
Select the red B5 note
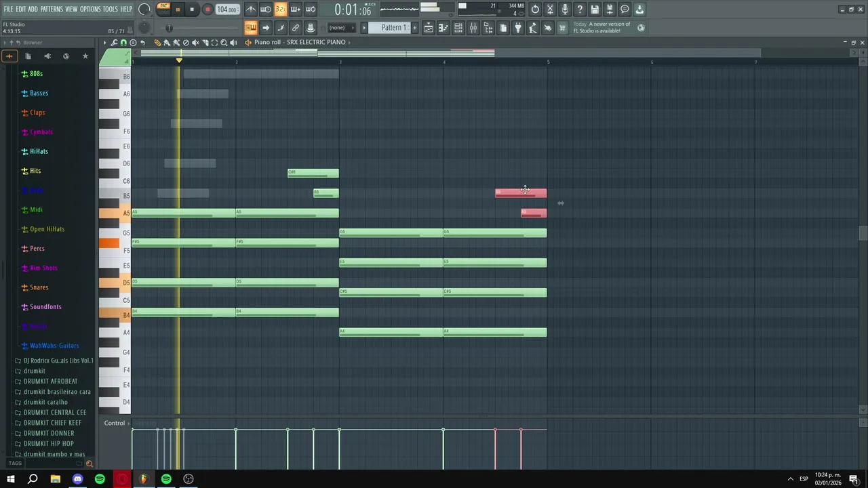(521, 193)
